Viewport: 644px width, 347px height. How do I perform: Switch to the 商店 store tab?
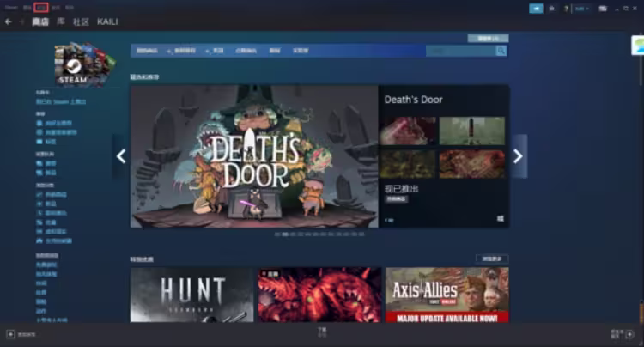(x=40, y=21)
